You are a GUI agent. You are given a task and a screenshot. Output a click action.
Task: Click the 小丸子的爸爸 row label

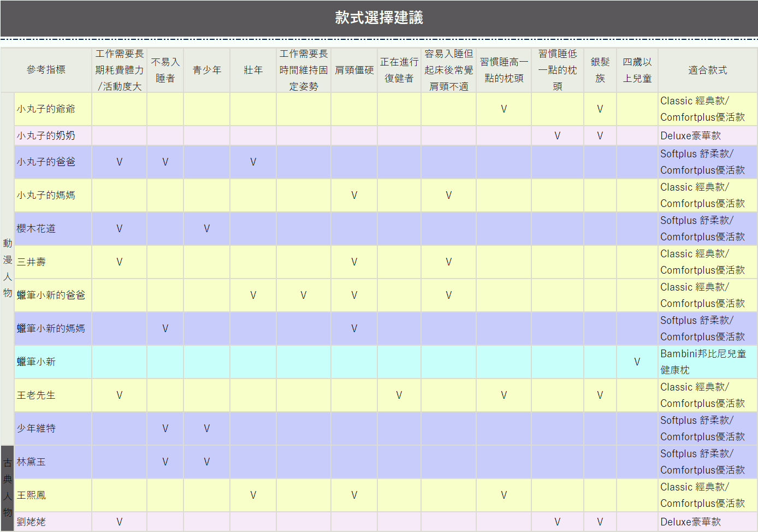53,162
